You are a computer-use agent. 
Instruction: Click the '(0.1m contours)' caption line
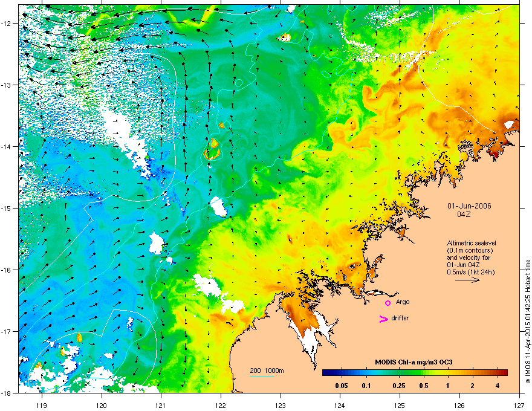pos(470,250)
